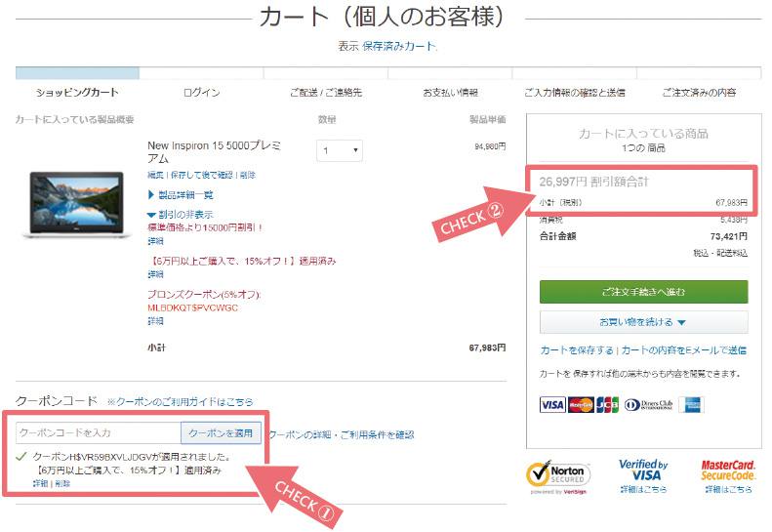
Task: Select the ご注文済みの内容 step
Action: 699,92
